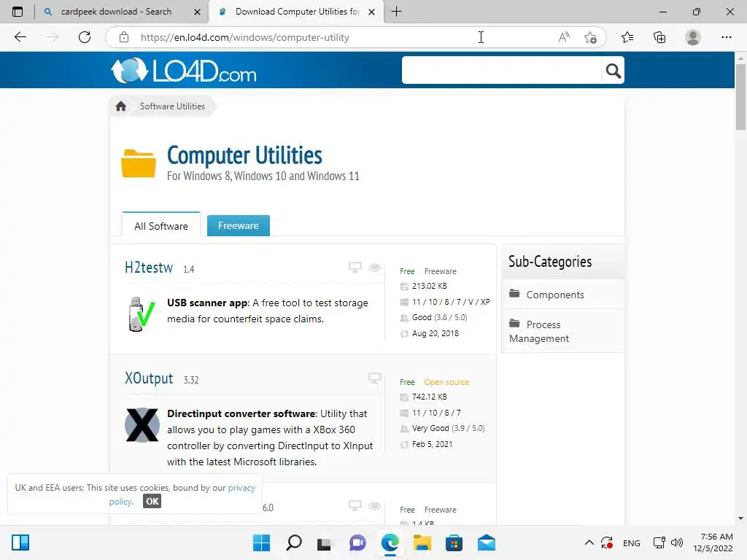The height and width of the screenshot is (560, 747).
Task: Click the H2testw Freeware label
Action: (440, 271)
